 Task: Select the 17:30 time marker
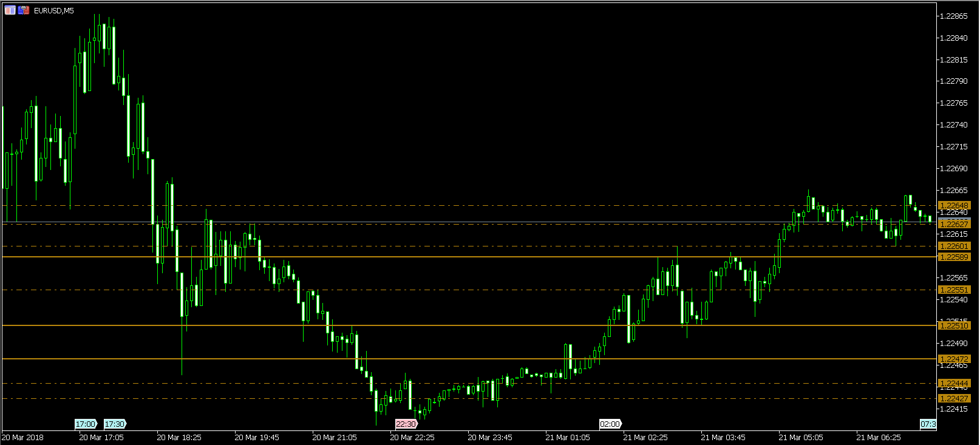coord(114,424)
